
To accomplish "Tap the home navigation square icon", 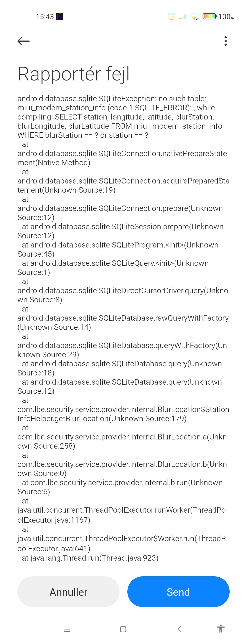I will point(123,629).
